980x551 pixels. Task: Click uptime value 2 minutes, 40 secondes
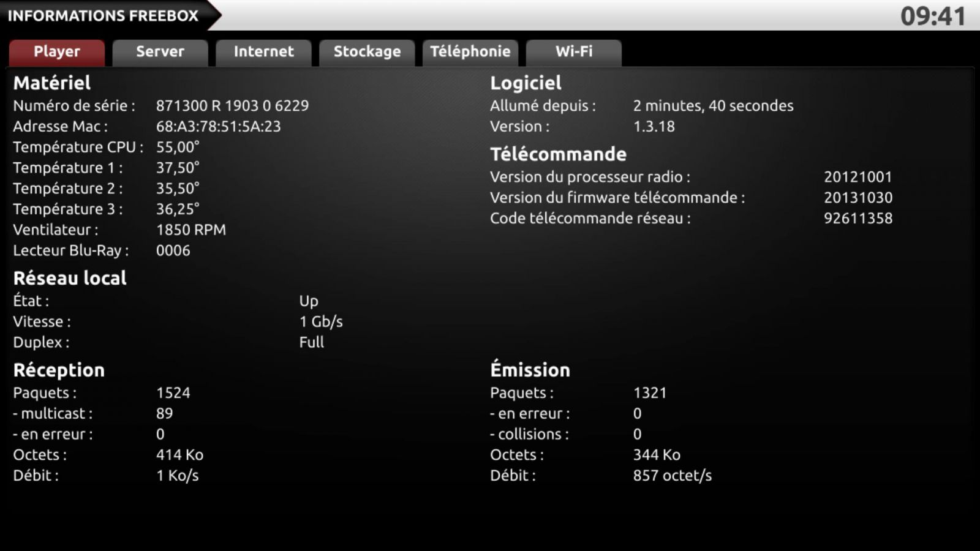pyautogui.click(x=714, y=106)
